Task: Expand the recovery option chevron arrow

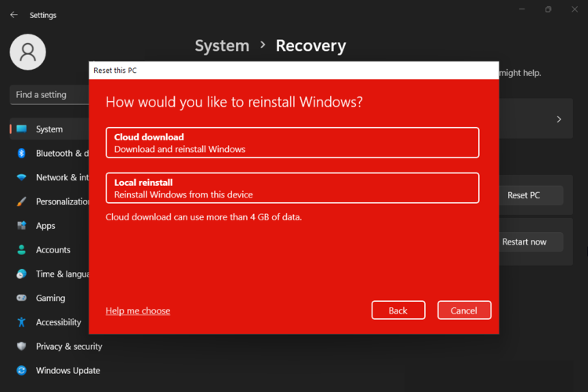Action: pos(559,119)
